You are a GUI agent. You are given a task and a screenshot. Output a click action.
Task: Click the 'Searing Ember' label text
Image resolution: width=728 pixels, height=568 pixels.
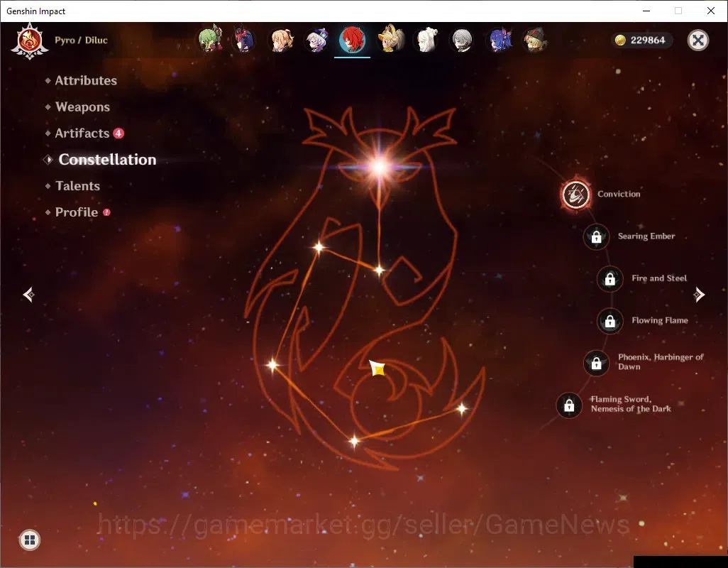[x=646, y=236]
